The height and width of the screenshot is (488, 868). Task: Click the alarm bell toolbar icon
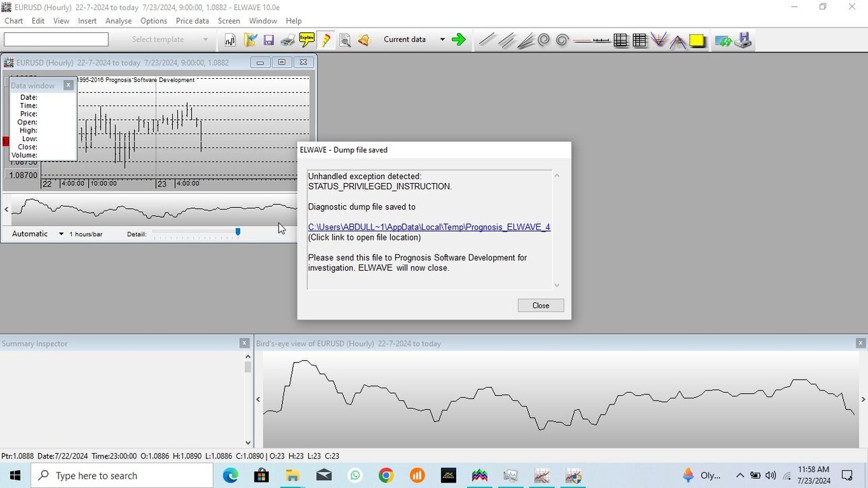364,40
